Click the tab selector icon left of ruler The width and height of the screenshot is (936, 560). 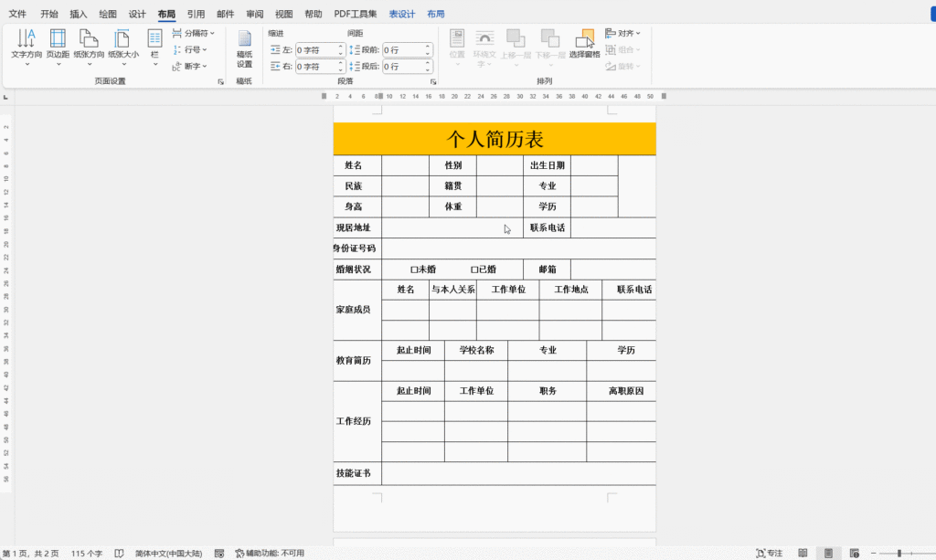tap(5, 97)
